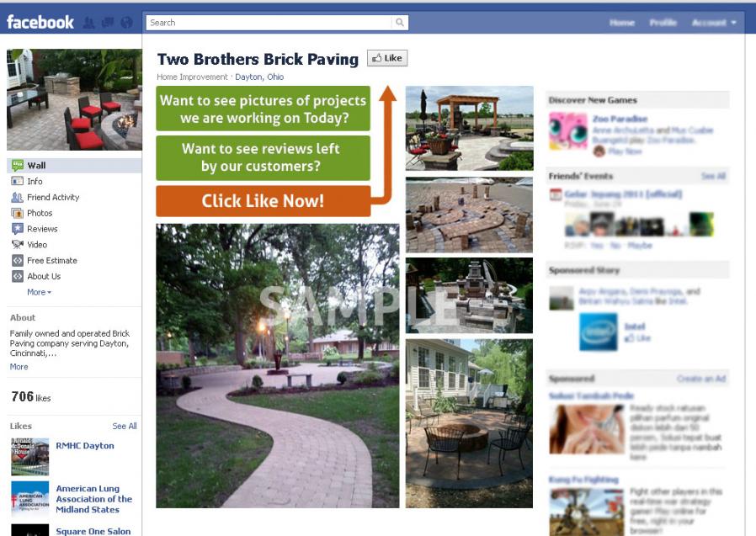Click the Video camera icon
This screenshot has width=756, height=536.
[x=18, y=244]
